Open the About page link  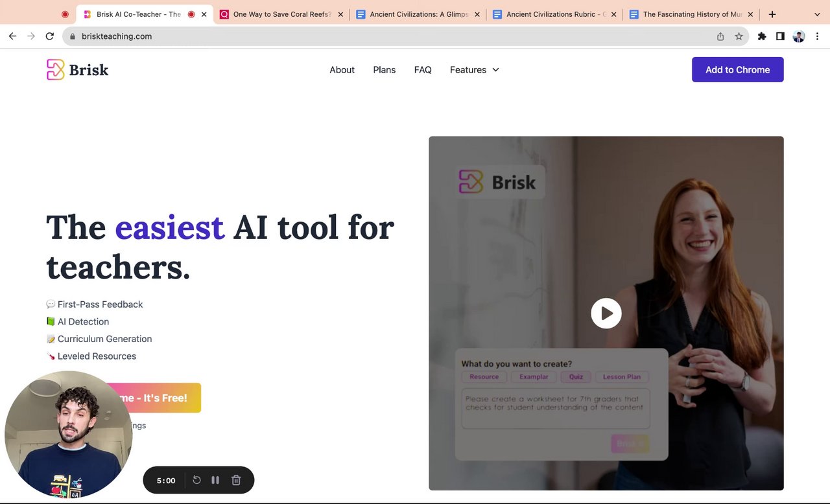click(x=342, y=70)
